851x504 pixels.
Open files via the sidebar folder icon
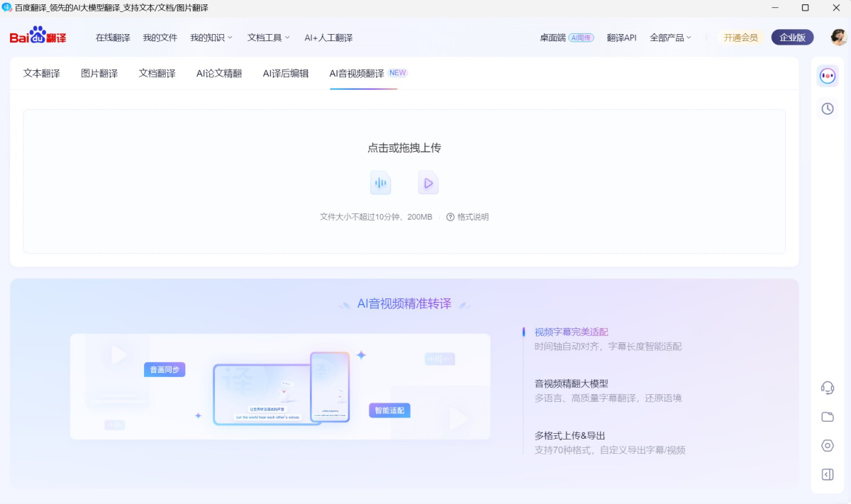click(x=827, y=417)
